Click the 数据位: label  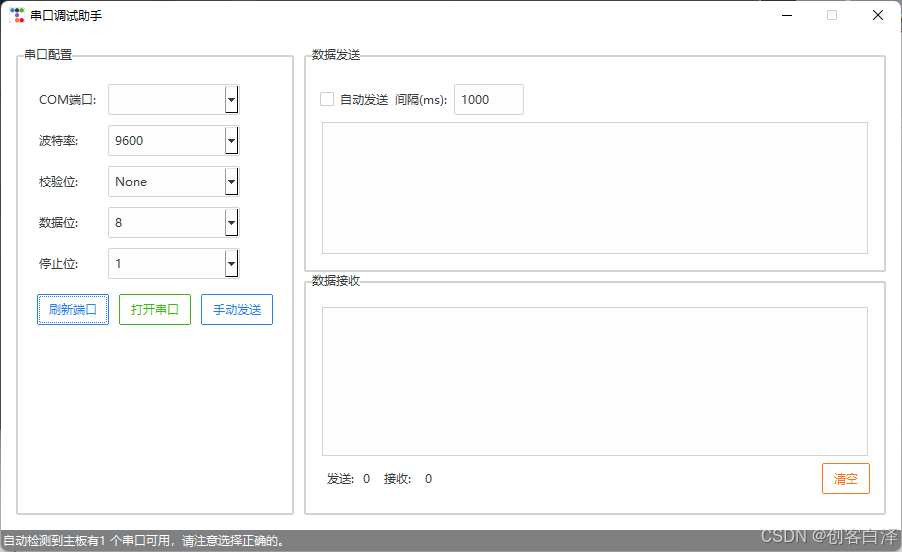tap(59, 223)
